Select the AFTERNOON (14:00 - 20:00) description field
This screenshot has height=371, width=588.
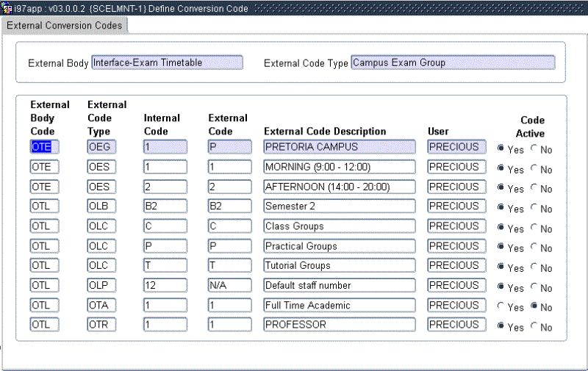[339, 187]
